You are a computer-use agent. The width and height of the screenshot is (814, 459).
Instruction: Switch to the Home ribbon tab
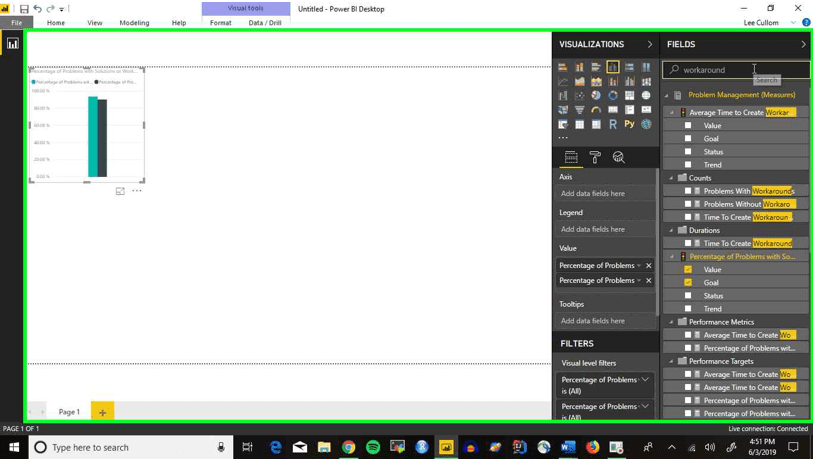[56, 23]
